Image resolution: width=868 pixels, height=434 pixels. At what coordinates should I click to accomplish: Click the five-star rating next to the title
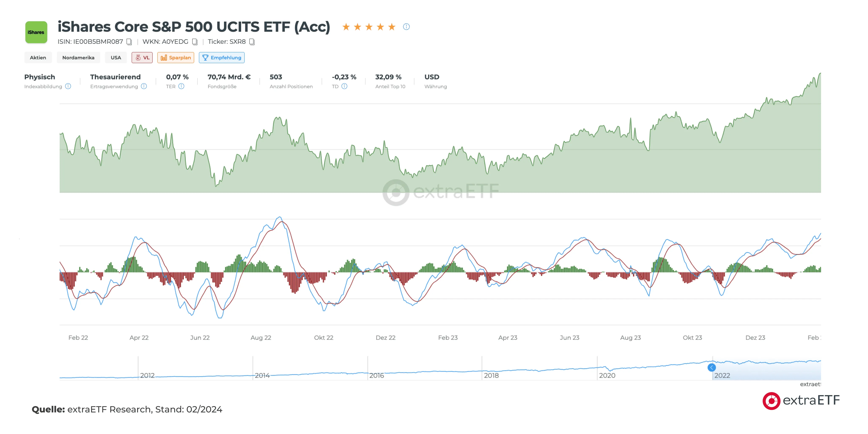[369, 27]
